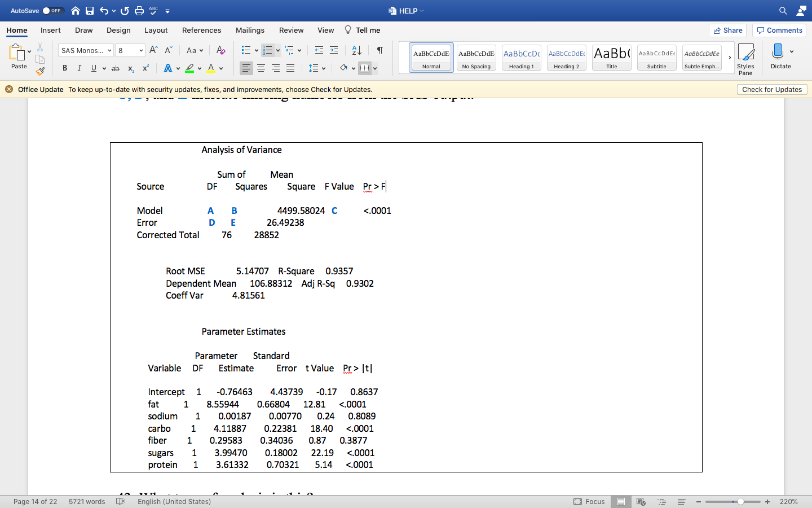Select the Format Painter tool
The image size is (812, 508).
tap(40, 71)
